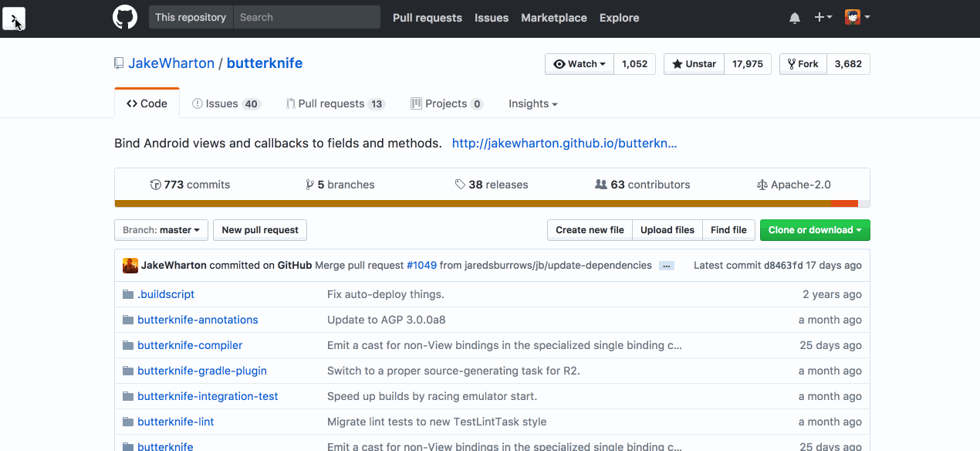Viewport: 980px width, 451px height.
Task: Open the butterknife-lint folder
Action: tap(176, 422)
